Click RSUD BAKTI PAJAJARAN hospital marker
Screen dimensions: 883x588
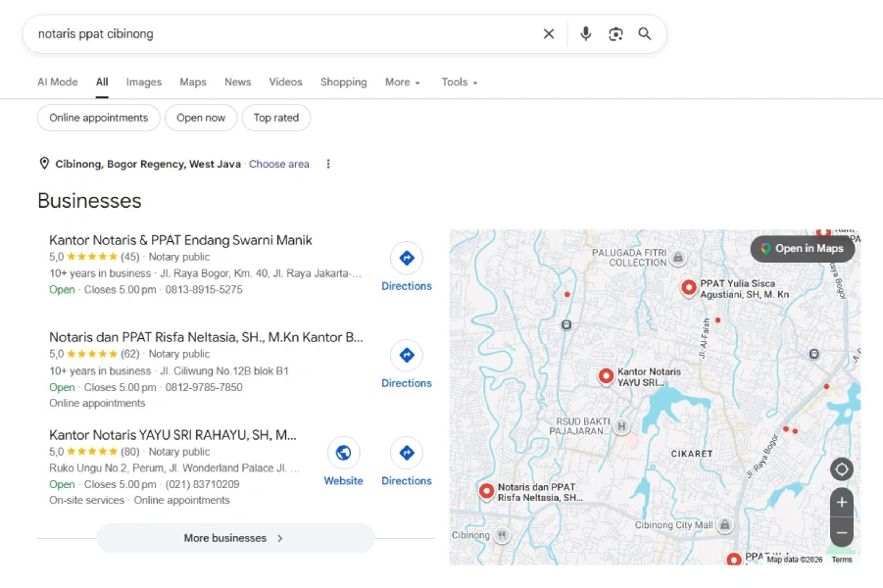pyautogui.click(x=621, y=426)
